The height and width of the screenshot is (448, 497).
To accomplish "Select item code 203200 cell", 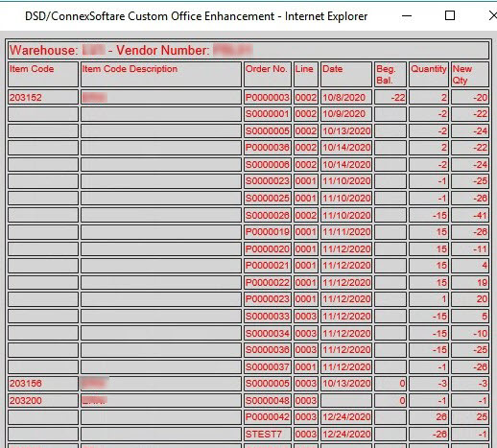I will [43, 400].
